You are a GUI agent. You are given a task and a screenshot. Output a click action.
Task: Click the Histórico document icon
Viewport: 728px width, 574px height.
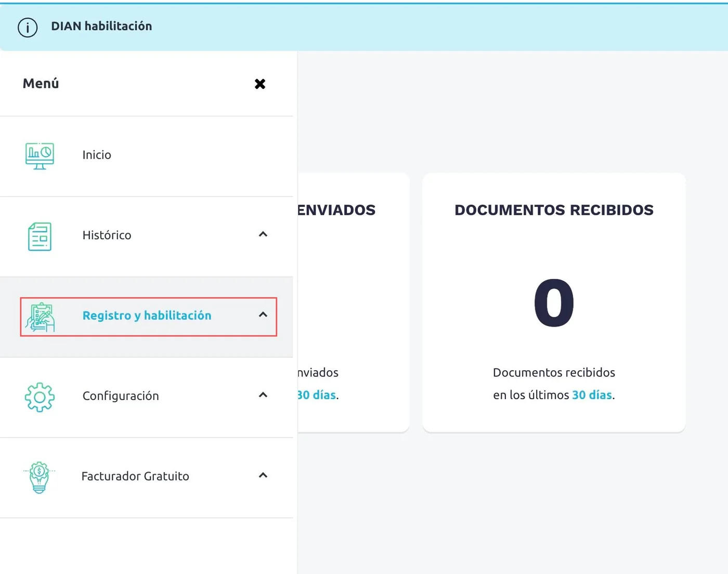click(40, 237)
